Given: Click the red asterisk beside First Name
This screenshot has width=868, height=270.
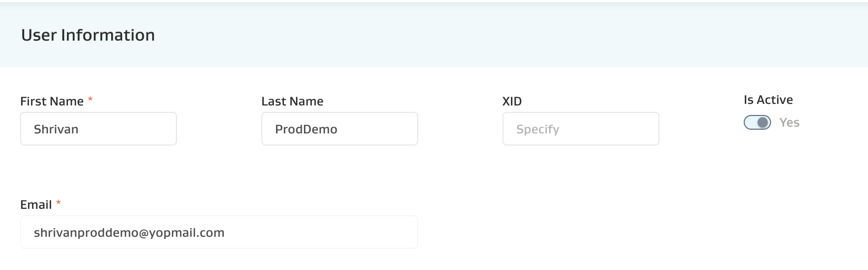Looking at the screenshot, I should (x=91, y=99).
